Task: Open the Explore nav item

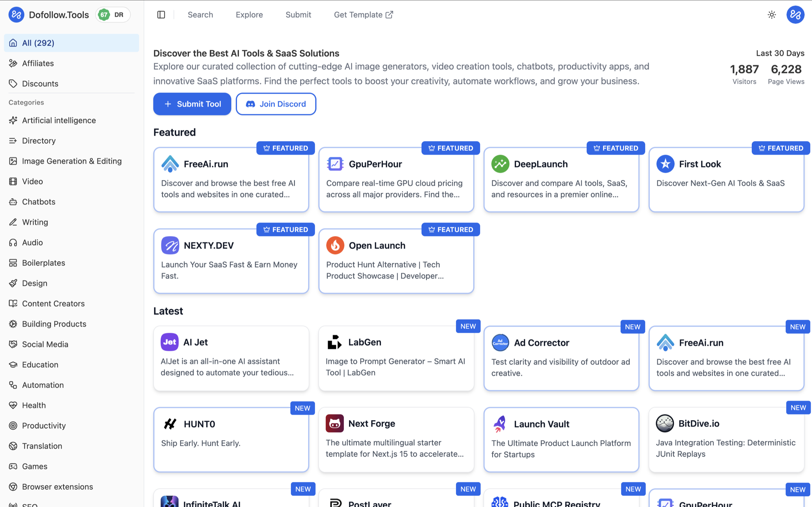Action: (x=249, y=15)
